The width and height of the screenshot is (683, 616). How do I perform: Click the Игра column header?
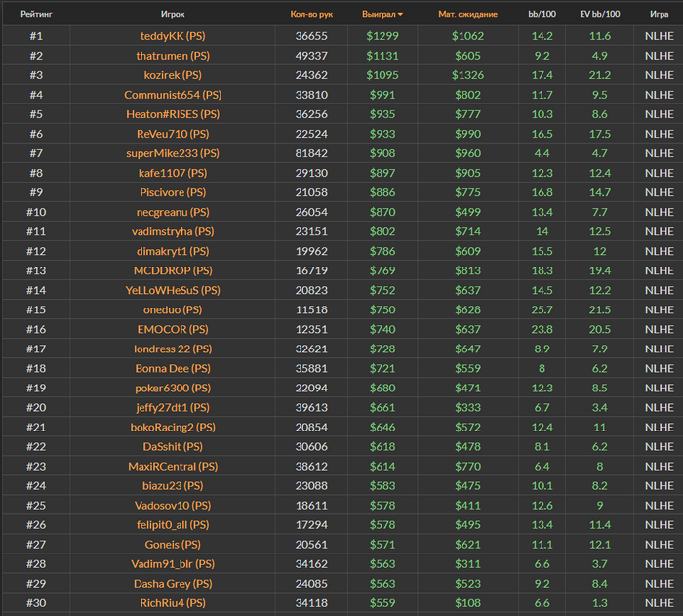(659, 15)
